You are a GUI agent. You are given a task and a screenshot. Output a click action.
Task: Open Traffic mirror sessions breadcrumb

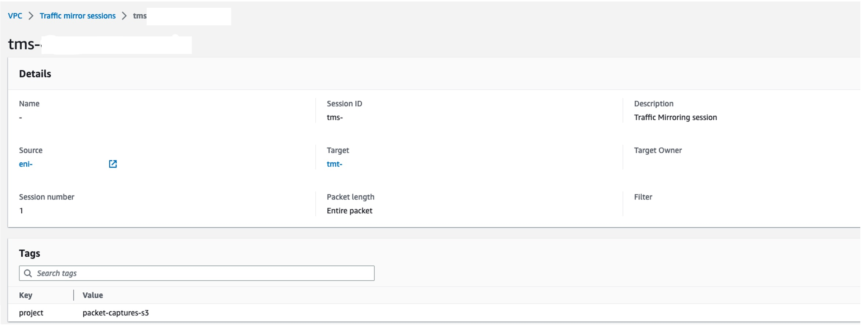pyautogui.click(x=78, y=16)
